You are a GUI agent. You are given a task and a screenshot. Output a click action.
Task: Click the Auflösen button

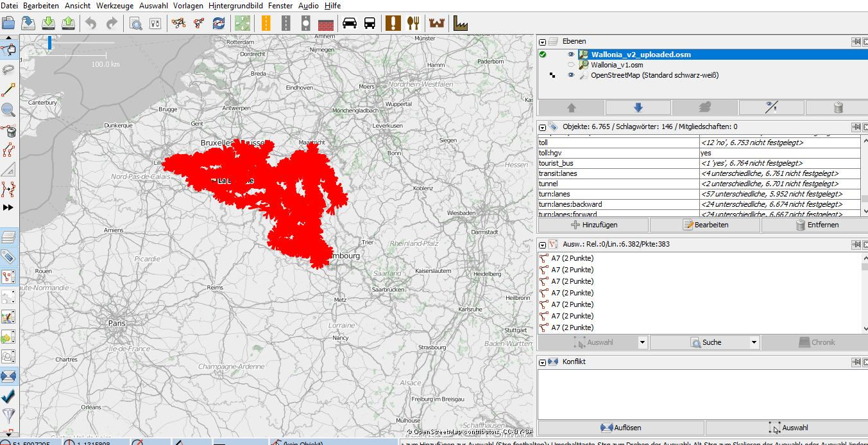tap(621, 428)
